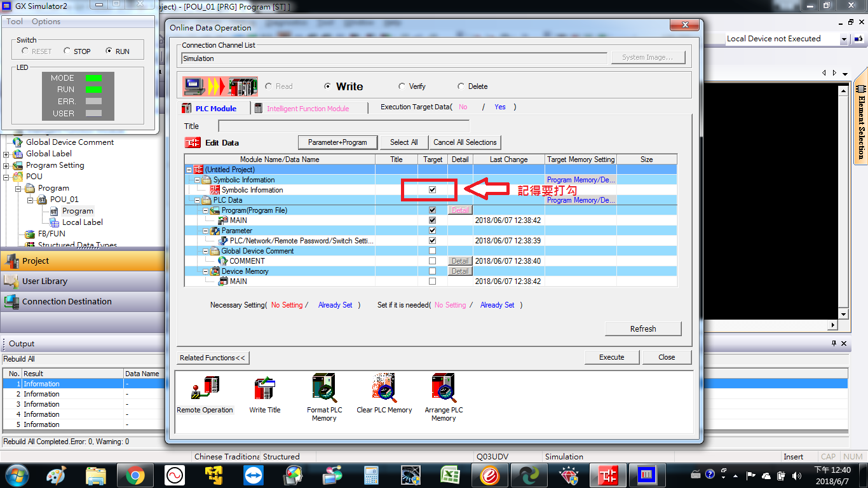Image resolution: width=868 pixels, height=488 pixels.
Task: Click the Title input field
Action: click(343, 126)
